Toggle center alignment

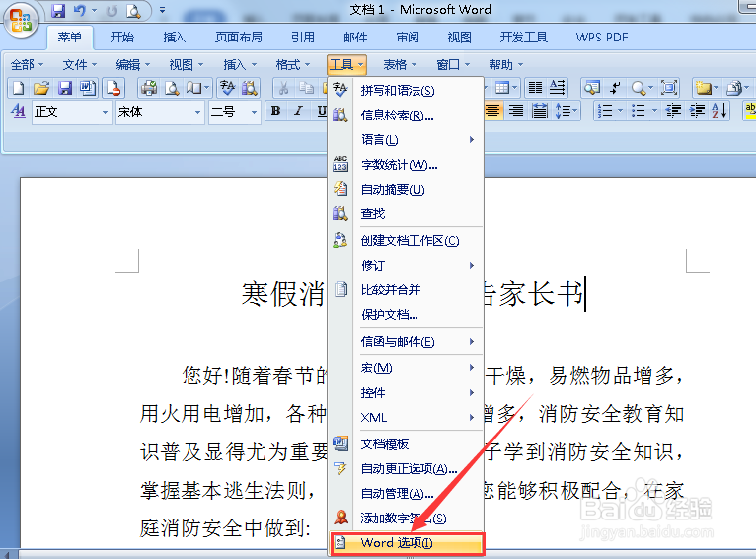(x=492, y=111)
